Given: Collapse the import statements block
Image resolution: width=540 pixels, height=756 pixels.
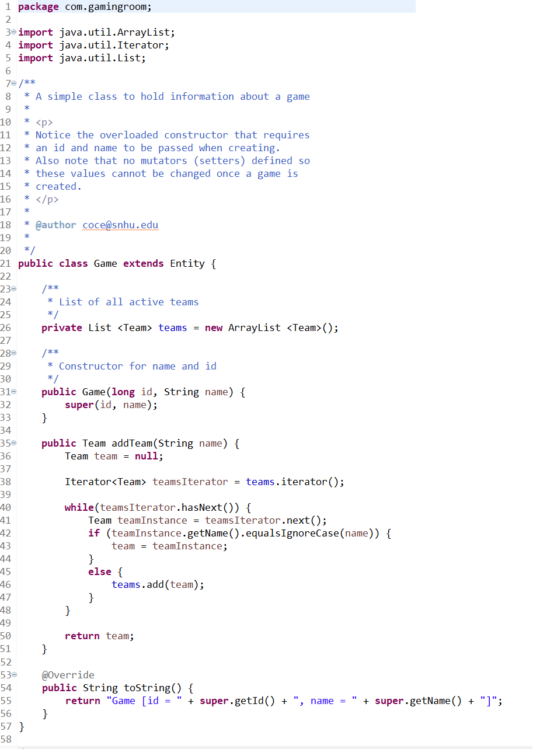Looking at the screenshot, I should tap(12, 32).
